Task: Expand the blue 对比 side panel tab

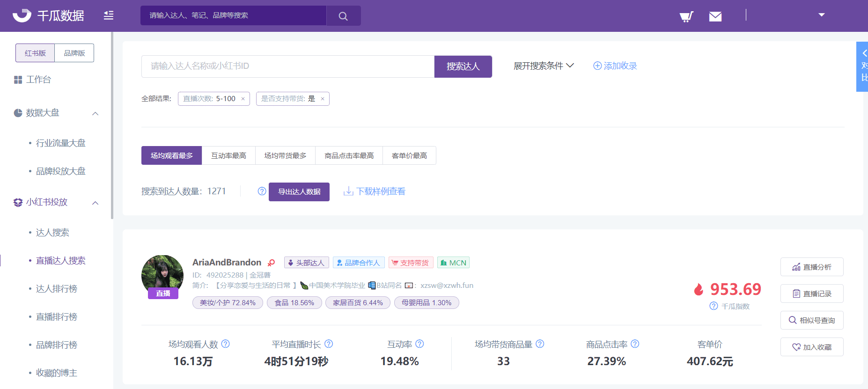Action: click(862, 66)
